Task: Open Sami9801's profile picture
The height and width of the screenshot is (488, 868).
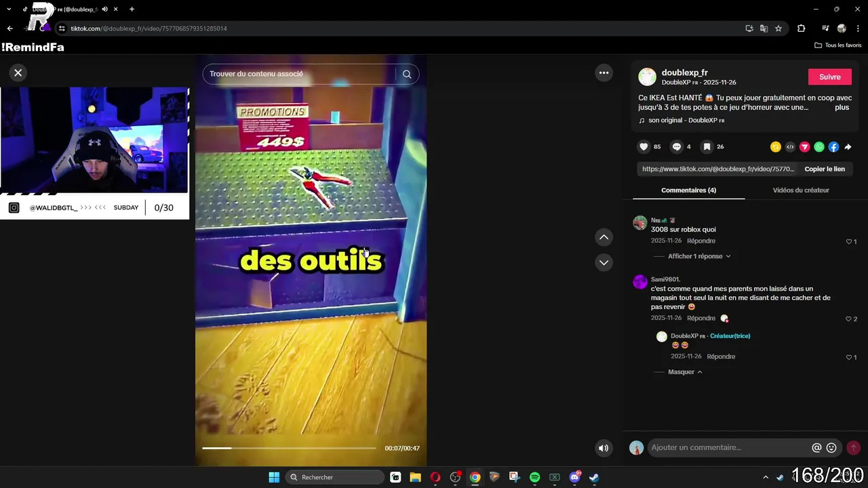Action: (x=640, y=282)
